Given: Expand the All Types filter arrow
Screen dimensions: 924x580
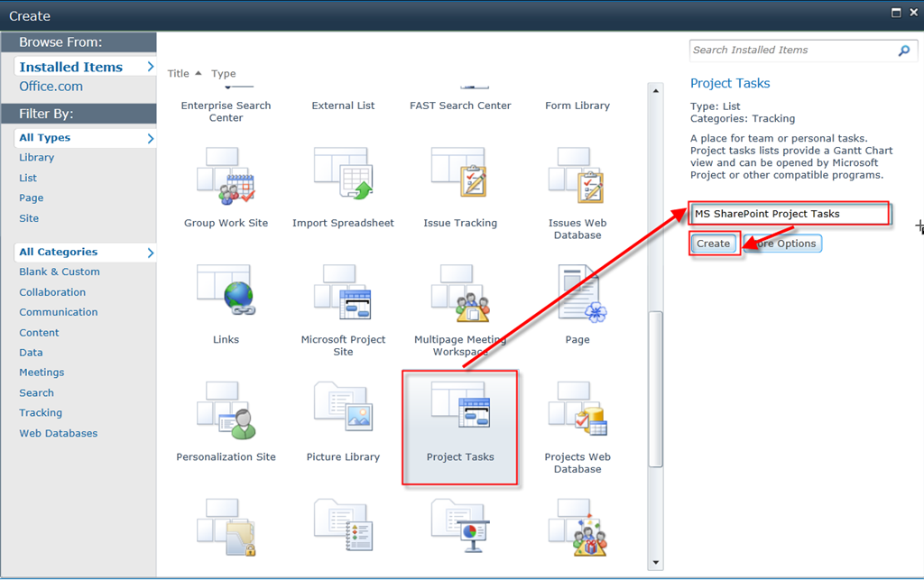Looking at the screenshot, I should pos(150,138).
